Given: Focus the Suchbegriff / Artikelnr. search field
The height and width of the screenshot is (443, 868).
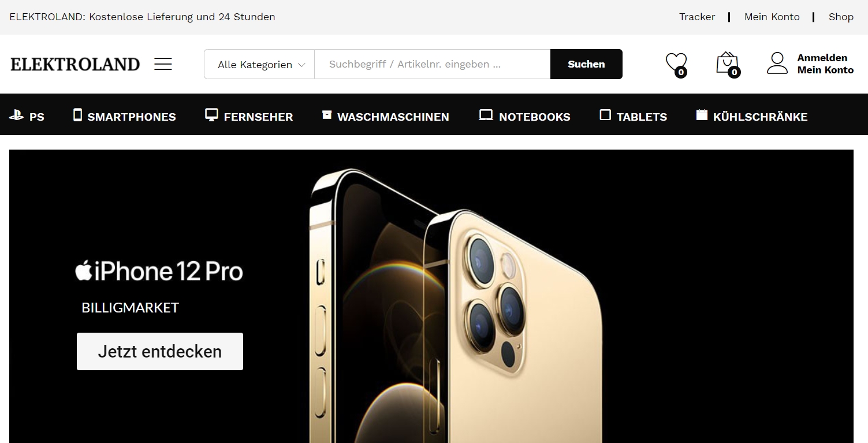Looking at the screenshot, I should (432, 64).
